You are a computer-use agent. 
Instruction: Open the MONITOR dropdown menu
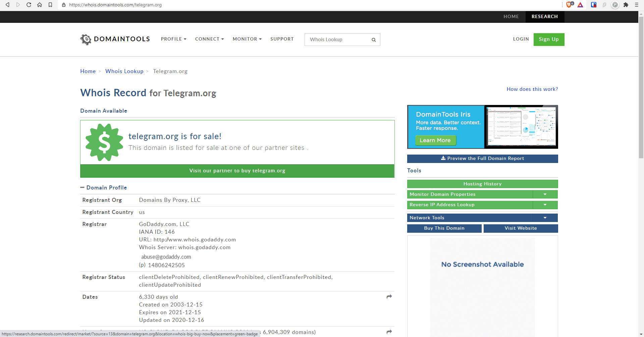(x=247, y=39)
